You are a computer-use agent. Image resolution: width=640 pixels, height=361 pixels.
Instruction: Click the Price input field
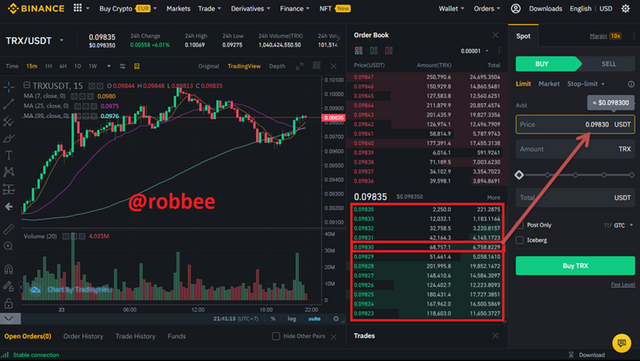575,125
